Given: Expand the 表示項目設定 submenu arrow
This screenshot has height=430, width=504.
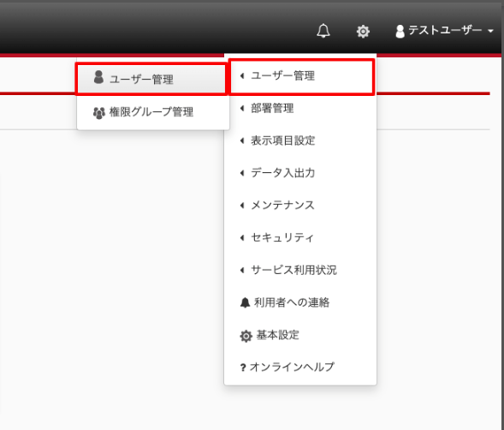Looking at the screenshot, I should click(x=242, y=140).
